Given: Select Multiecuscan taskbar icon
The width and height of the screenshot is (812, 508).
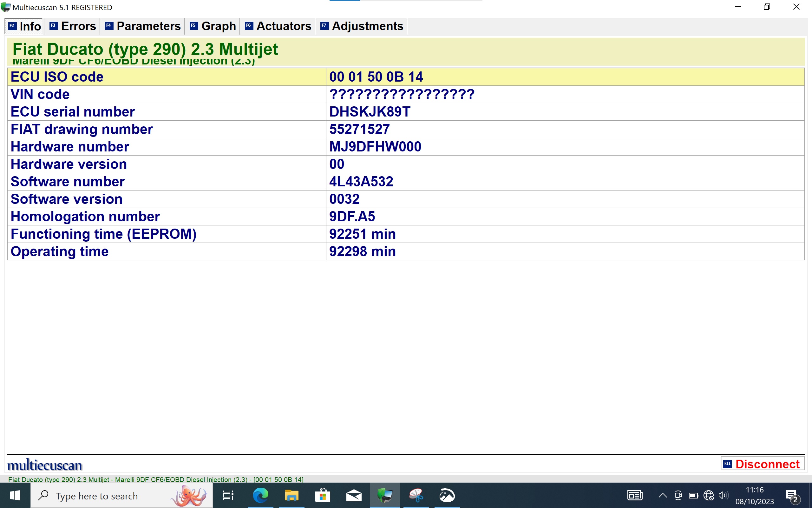Looking at the screenshot, I should pos(385,496).
